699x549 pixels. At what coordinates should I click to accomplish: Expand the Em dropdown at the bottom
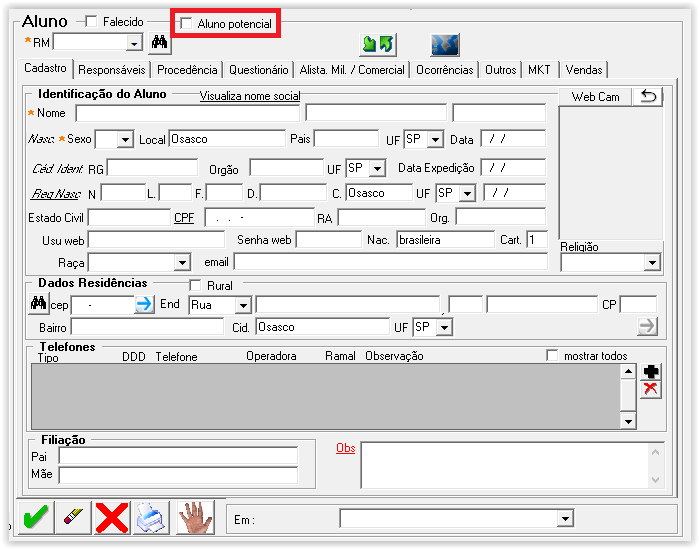(x=565, y=519)
